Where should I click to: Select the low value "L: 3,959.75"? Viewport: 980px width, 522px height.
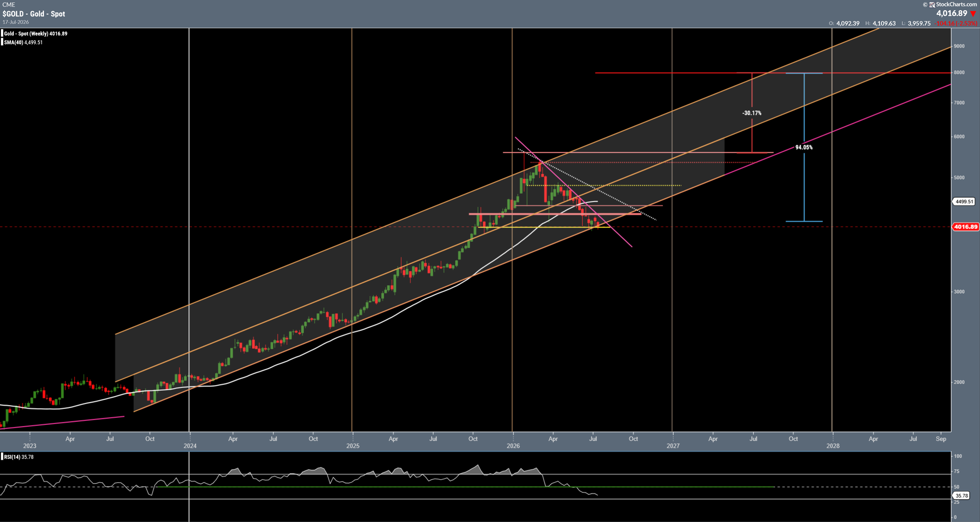tap(916, 23)
